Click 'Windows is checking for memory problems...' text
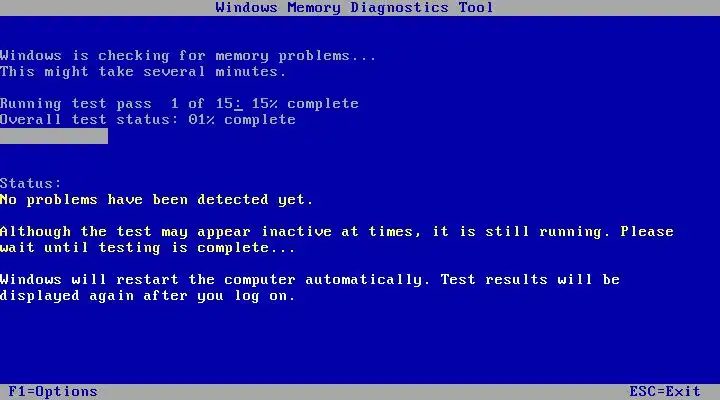The width and height of the screenshot is (720, 400). [188, 56]
